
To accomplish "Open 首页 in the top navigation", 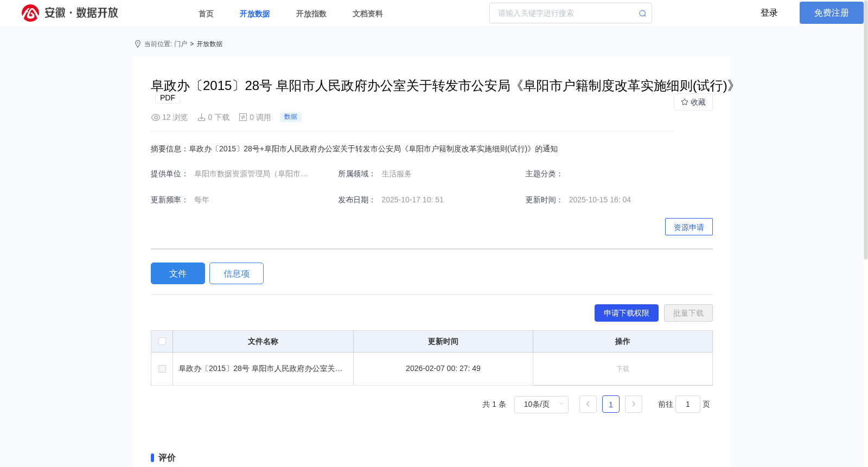I will [206, 14].
